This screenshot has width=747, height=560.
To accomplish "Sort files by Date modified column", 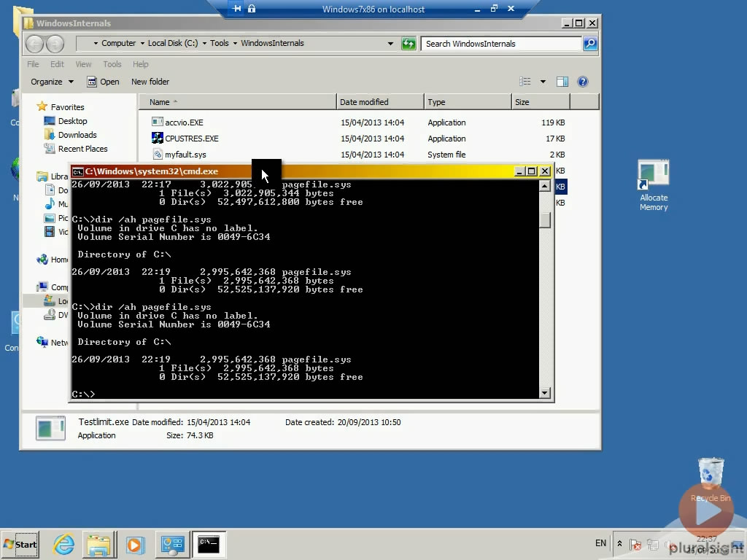I will 379,102.
